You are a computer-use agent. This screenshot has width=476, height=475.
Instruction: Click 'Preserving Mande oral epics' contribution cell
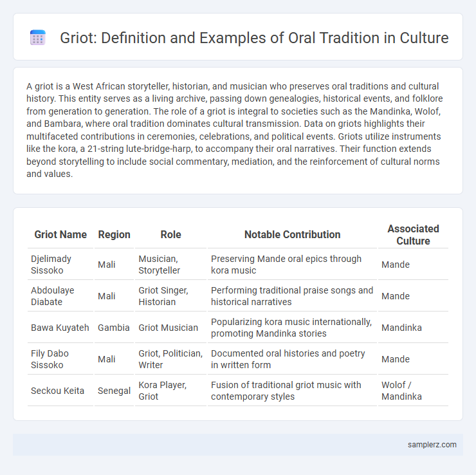coord(292,265)
